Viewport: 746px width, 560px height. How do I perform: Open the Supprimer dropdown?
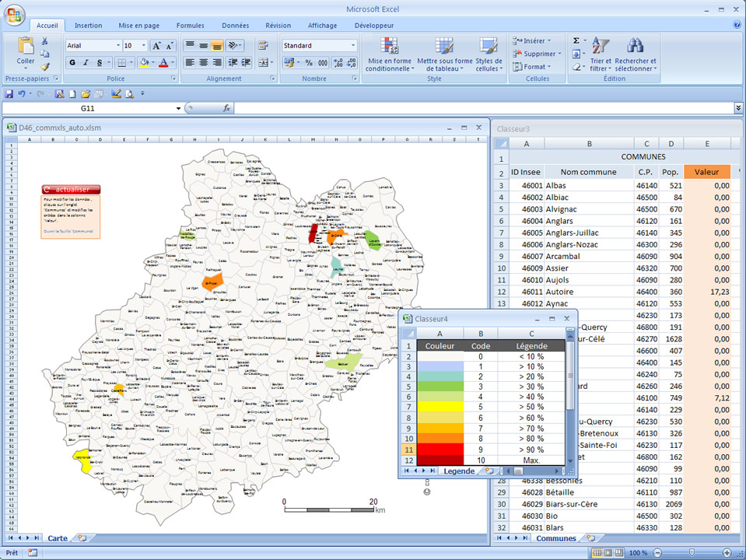click(537, 54)
